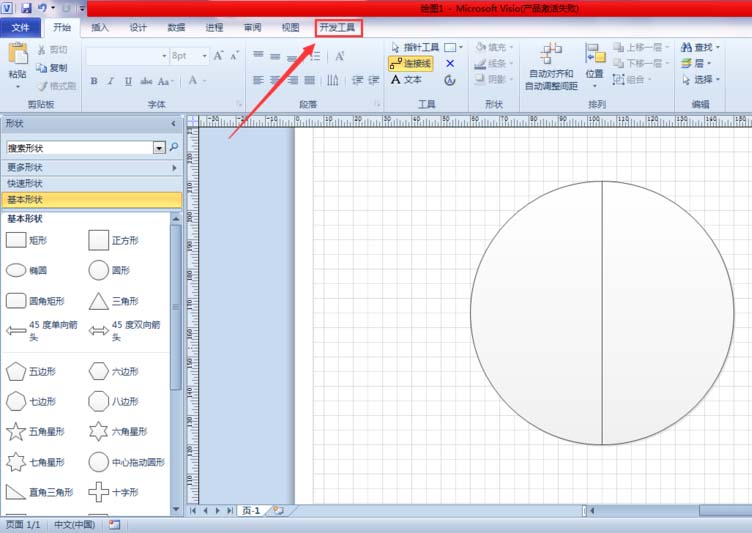Image resolution: width=752 pixels, height=533 pixels.
Task: Toggle Underline formatting (U)
Action: [128, 81]
